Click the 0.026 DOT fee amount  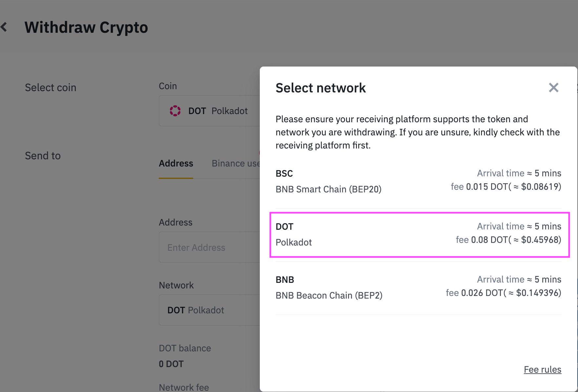click(x=477, y=293)
